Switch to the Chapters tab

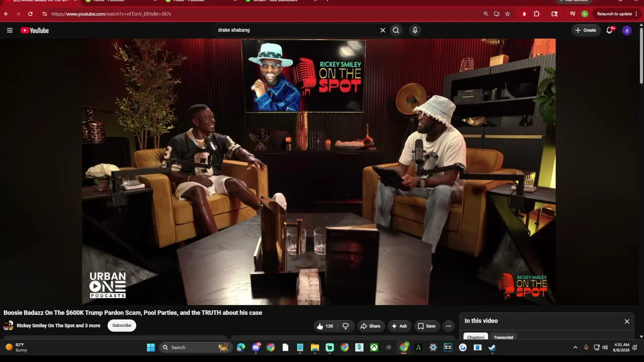click(475, 337)
